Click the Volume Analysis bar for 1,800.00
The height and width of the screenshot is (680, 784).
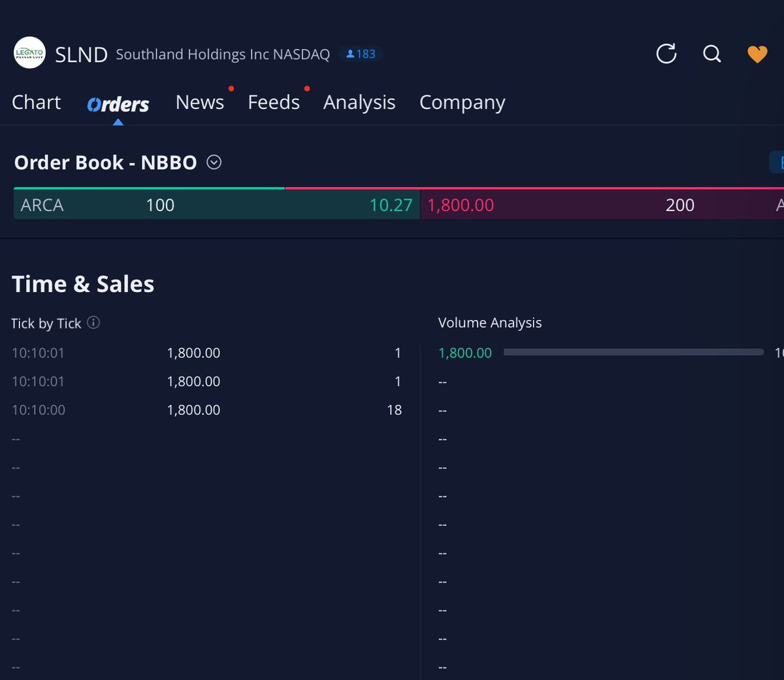pyautogui.click(x=634, y=352)
